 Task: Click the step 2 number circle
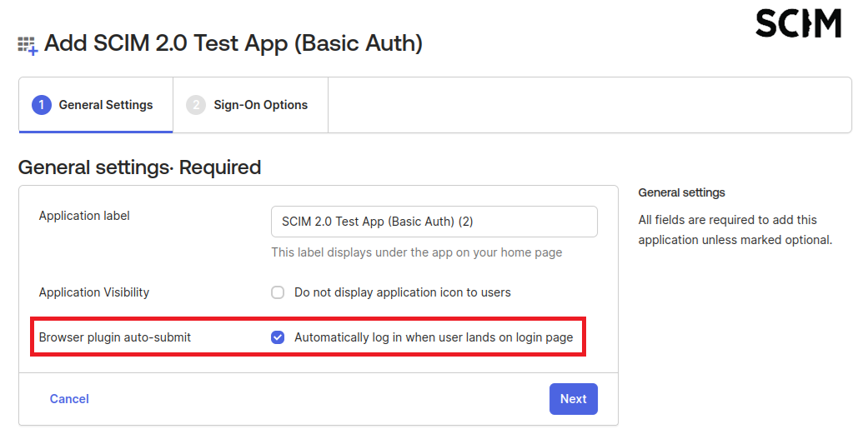(196, 105)
